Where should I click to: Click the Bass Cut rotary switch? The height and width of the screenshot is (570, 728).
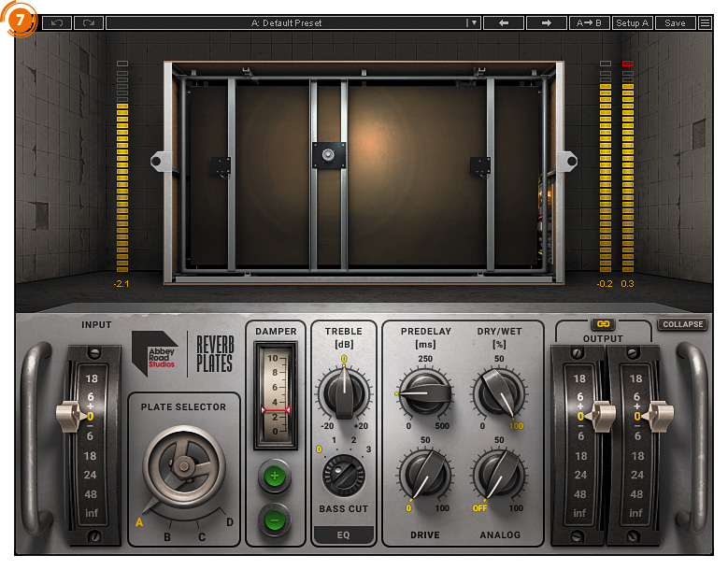point(344,476)
